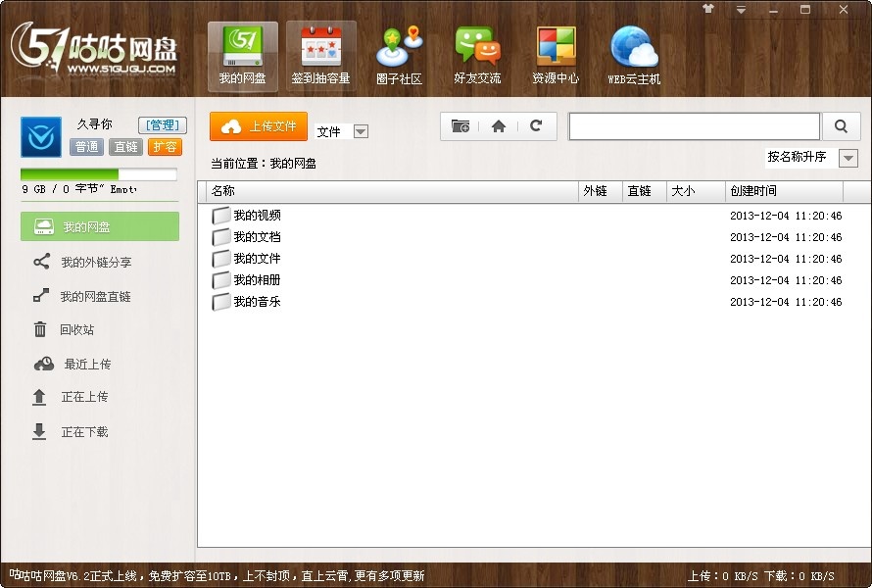This screenshot has width=872, height=588.
Task: Open 我的网盘直链 in sidebar
Action: (x=82, y=297)
